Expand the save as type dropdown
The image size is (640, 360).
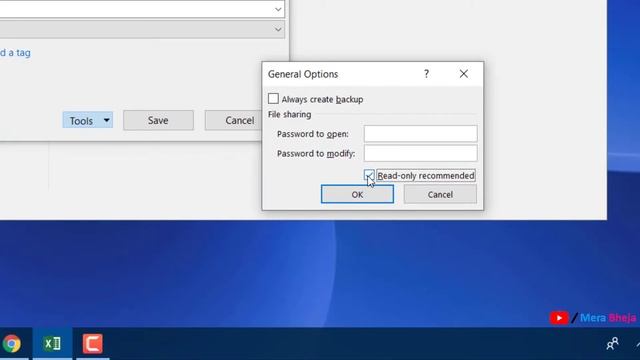click(278, 29)
